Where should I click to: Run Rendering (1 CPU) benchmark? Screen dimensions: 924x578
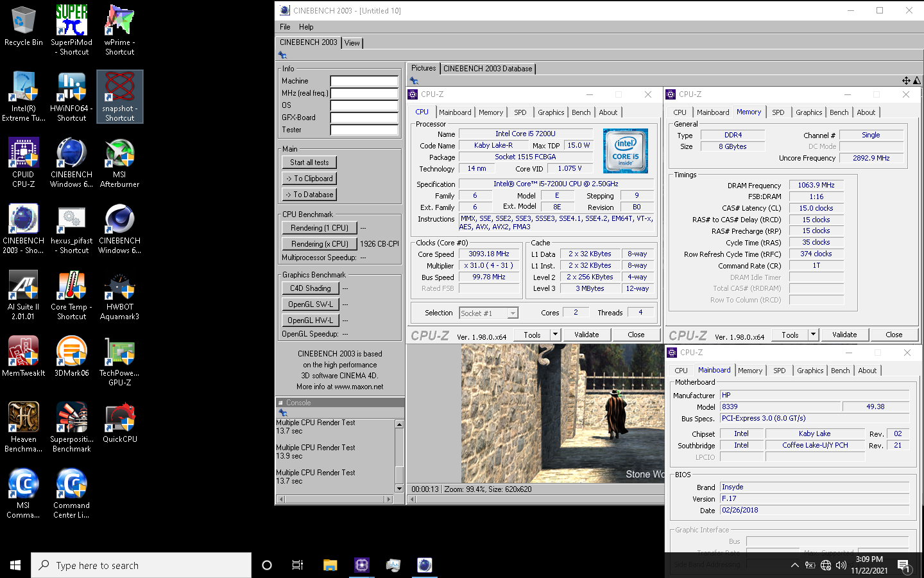pos(319,228)
